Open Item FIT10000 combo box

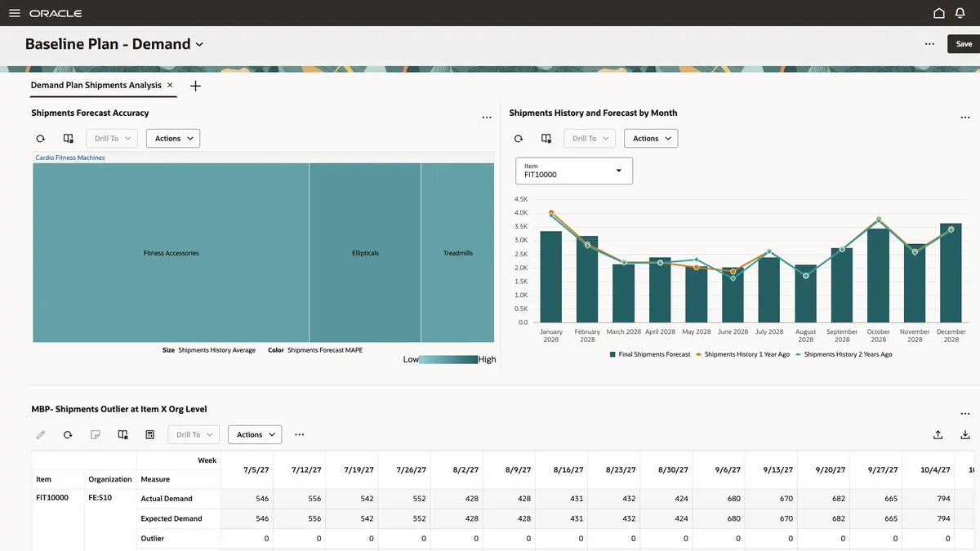click(x=574, y=171)
